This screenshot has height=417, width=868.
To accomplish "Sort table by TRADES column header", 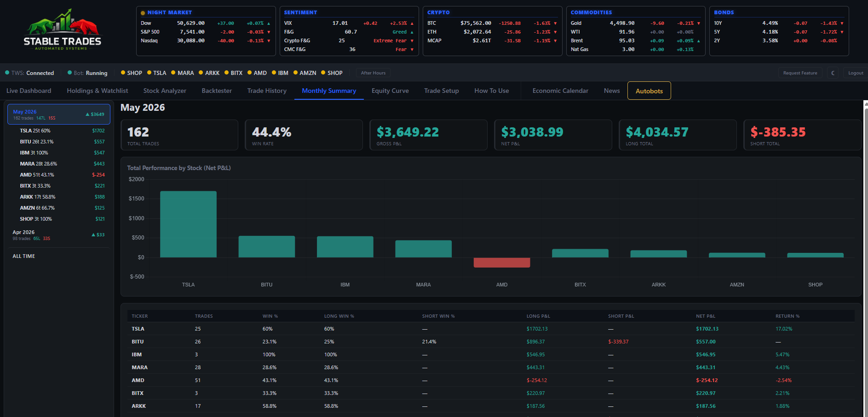I will 204,316.
